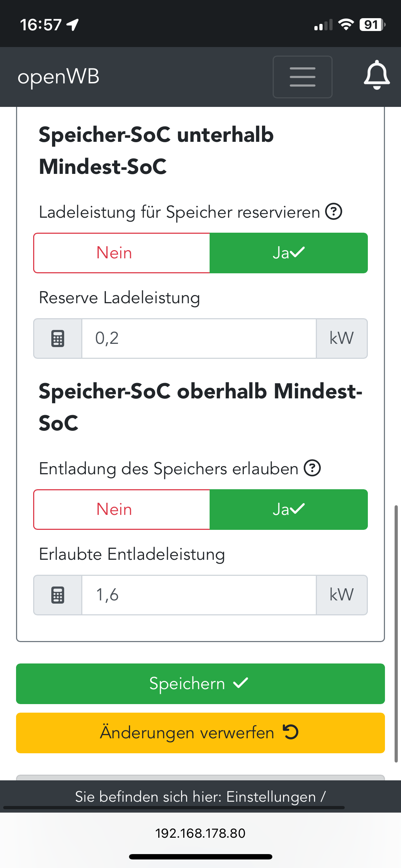This screenshot has width=401, height=868.
Task: Click calculator icon beside Erlaubte Entladeleistung
Action: click(58, 595)
